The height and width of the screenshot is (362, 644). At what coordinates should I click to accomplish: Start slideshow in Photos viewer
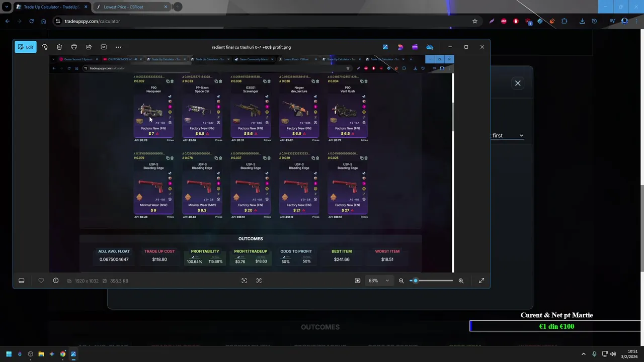point(104,47)
